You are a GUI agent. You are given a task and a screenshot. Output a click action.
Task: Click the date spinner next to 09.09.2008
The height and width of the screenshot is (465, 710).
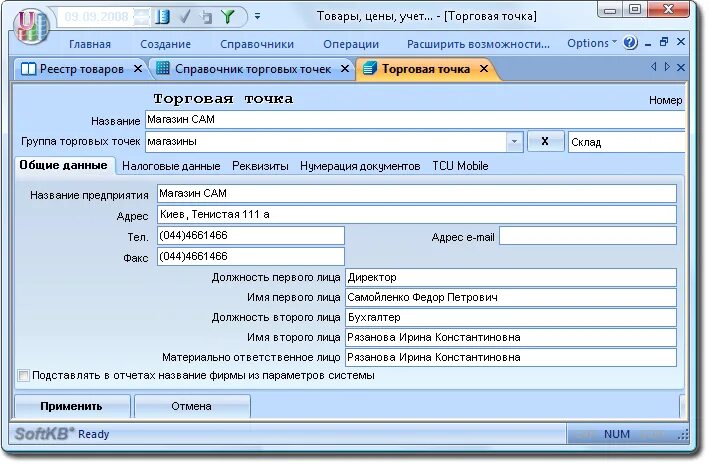coord(141,17)
